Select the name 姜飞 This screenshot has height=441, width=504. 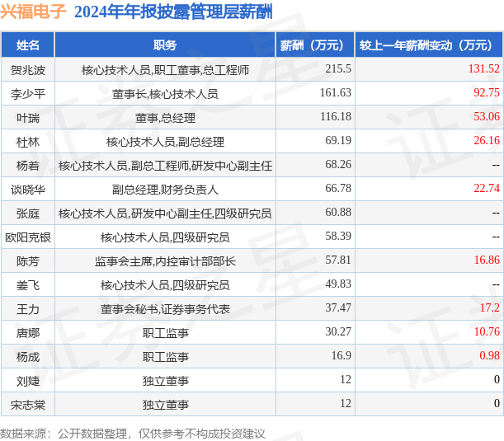point(28,285)
